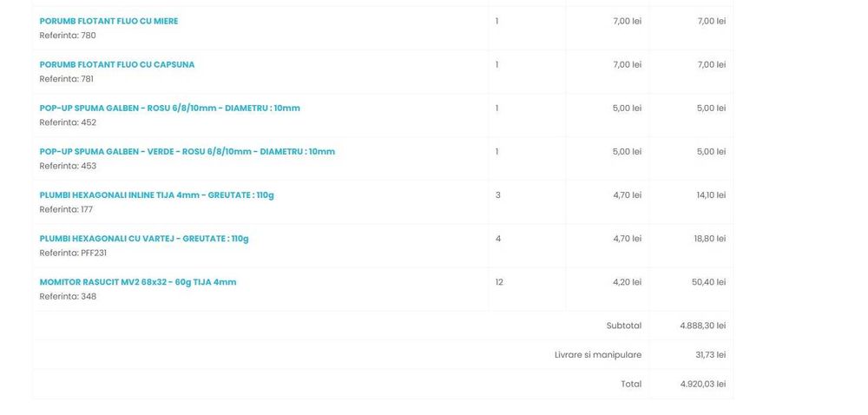Open PLUMBI HEXAGONALI INLINE TIJA 4mm link

(156, 194)
